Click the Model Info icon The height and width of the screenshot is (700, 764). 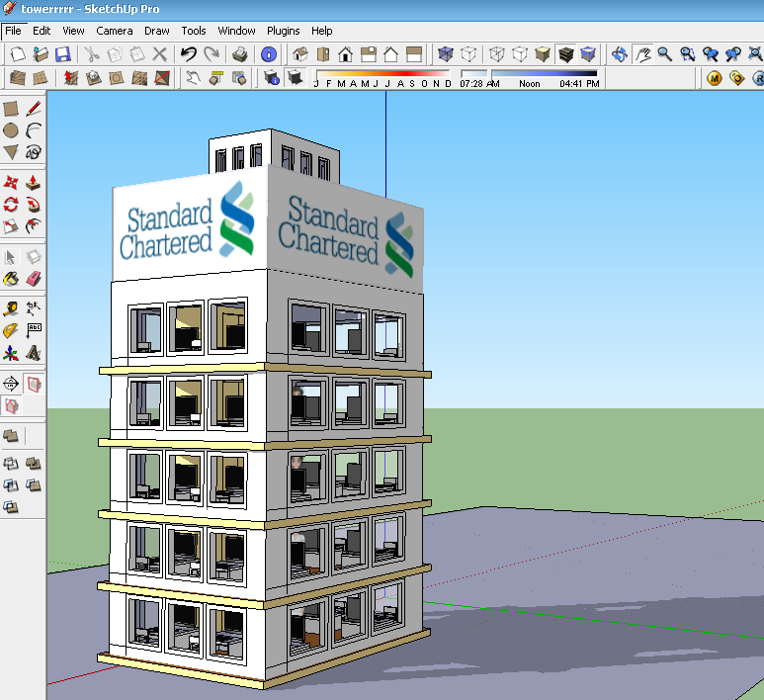tap(269, 54)
